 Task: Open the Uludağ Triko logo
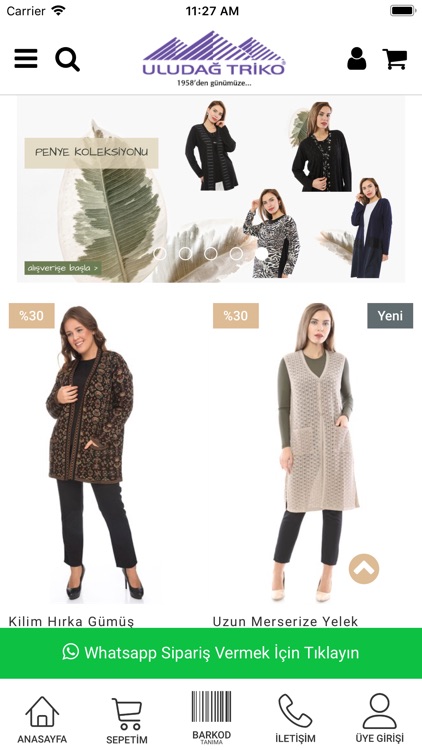[x=213, y=59]
